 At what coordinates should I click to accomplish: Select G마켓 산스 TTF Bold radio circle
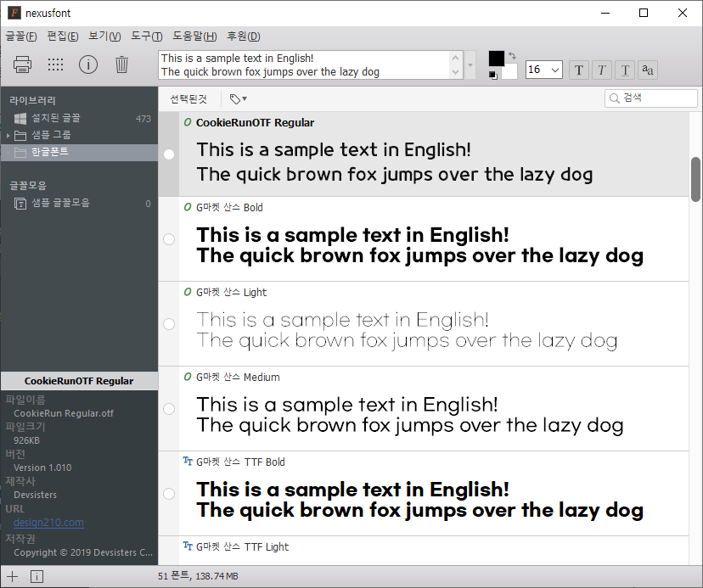click(169, 494)
